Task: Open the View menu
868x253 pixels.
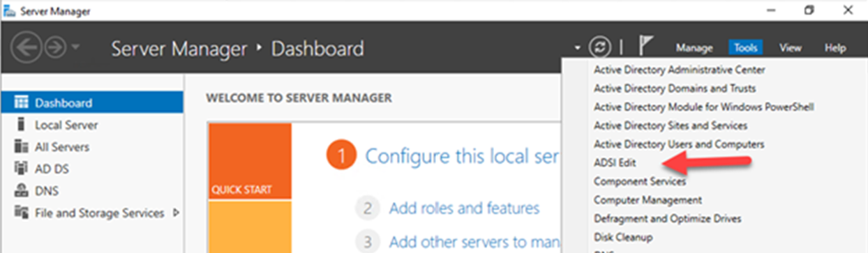Action: pyautogui.click(x=790, y=48)
